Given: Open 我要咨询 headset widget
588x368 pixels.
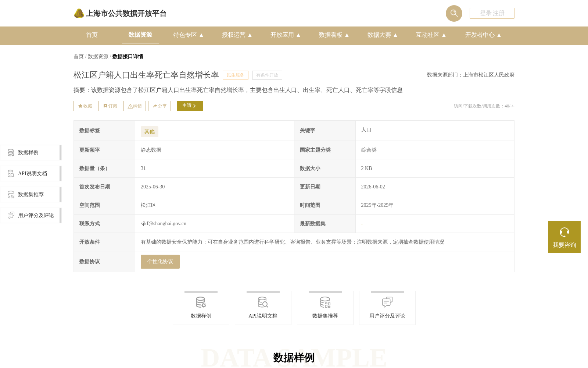Looking at the screenshot, I should [x=564, y=237].
